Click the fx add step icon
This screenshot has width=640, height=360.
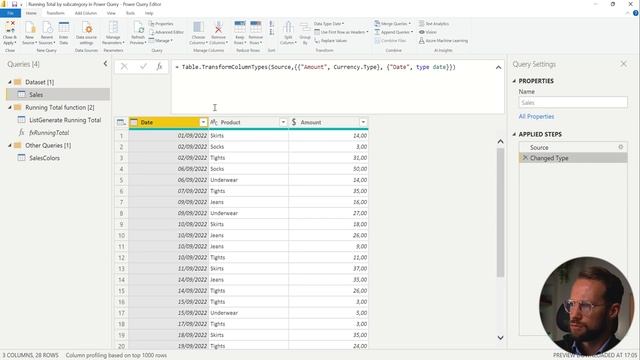(x=160, y=67)
